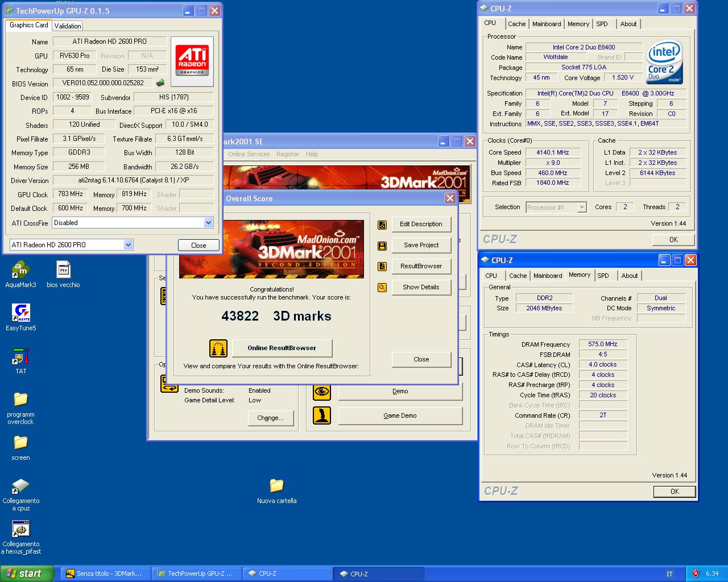Click the Change... button in 3DMark options
This screenshot has height=582, width=728.
[270, 418]
